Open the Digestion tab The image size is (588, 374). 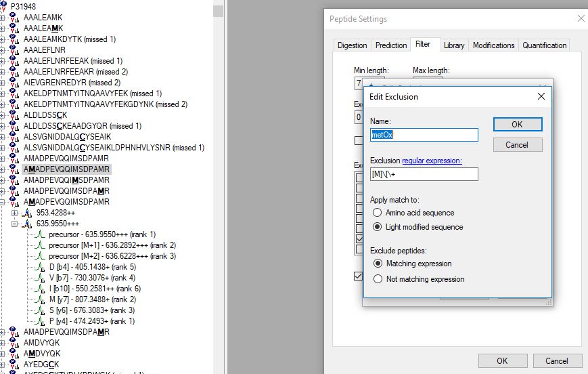click(x=352, y=45)
